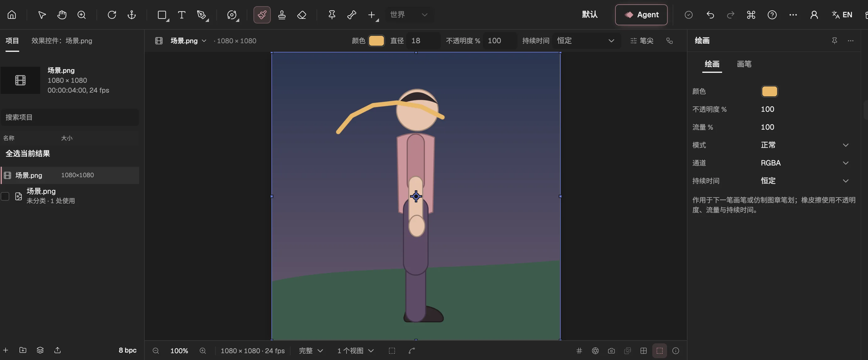Click the camera snapshot icon

(x=611, y=350)
